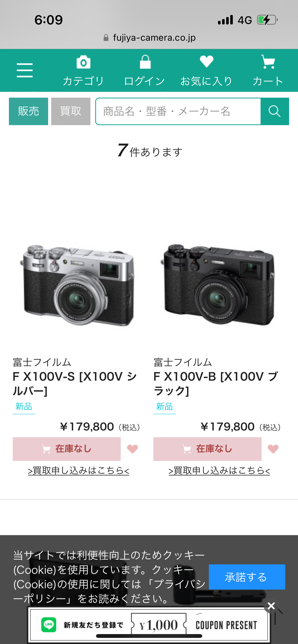This screenshot has height=644, width=298.
Task: Click 在庫なし button for X100V-B
Action: [x=207, y=449]
